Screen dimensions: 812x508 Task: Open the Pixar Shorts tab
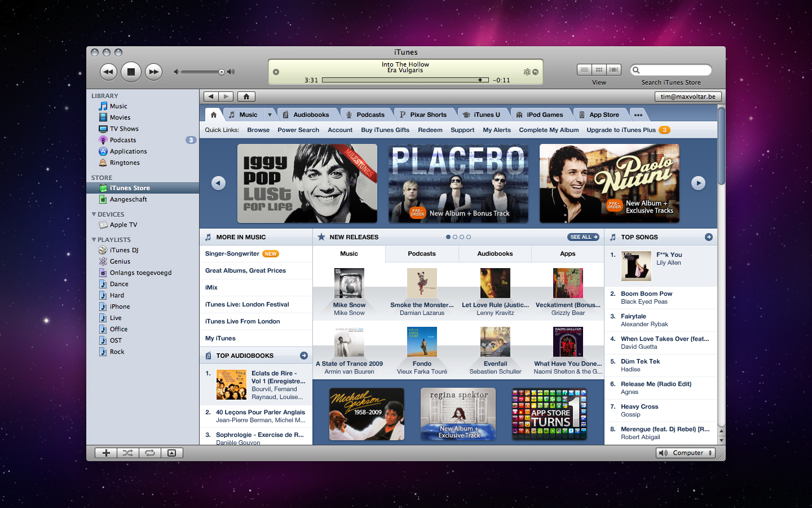coord(423,115)
